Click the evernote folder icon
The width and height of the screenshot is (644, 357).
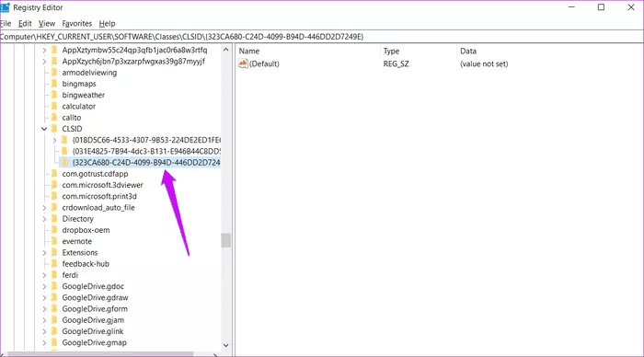(x=54, y=241)
